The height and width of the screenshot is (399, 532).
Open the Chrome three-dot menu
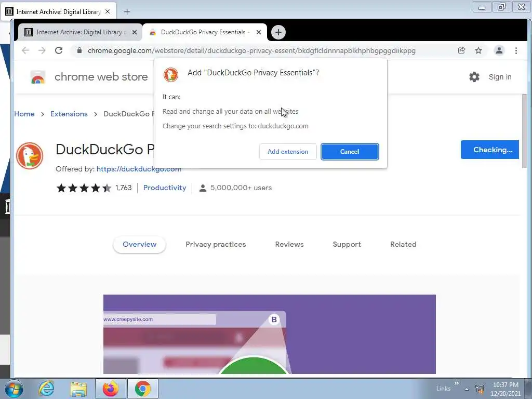click(x=516, y=50)
